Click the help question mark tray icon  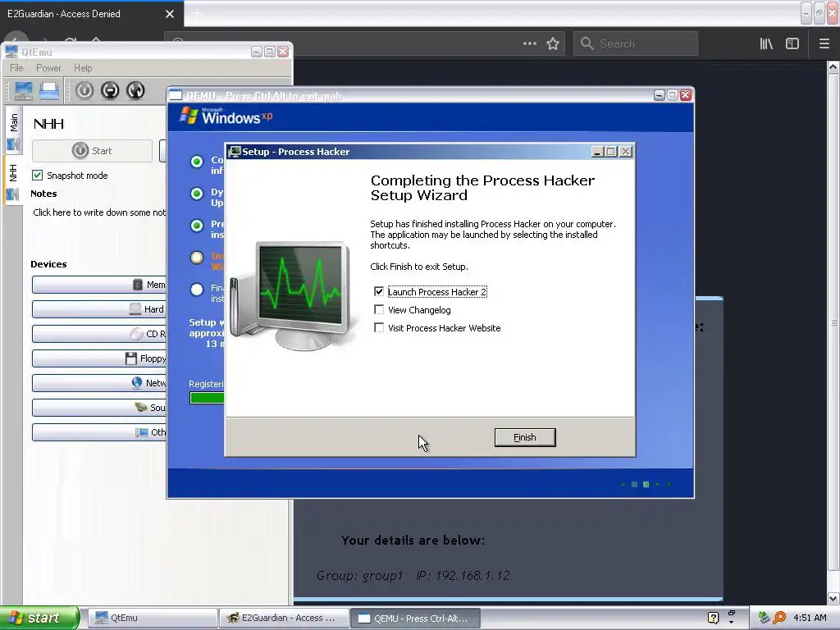(x=713, y=618)
